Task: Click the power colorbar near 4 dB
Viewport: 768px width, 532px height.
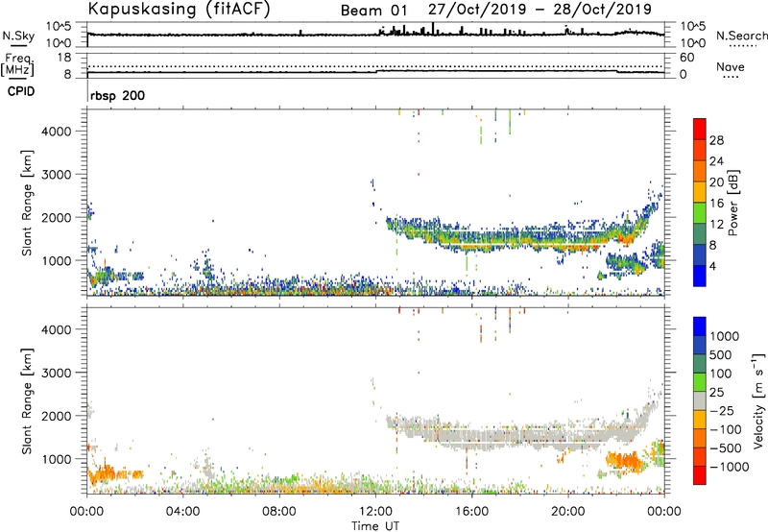Action: coord(700,266)
